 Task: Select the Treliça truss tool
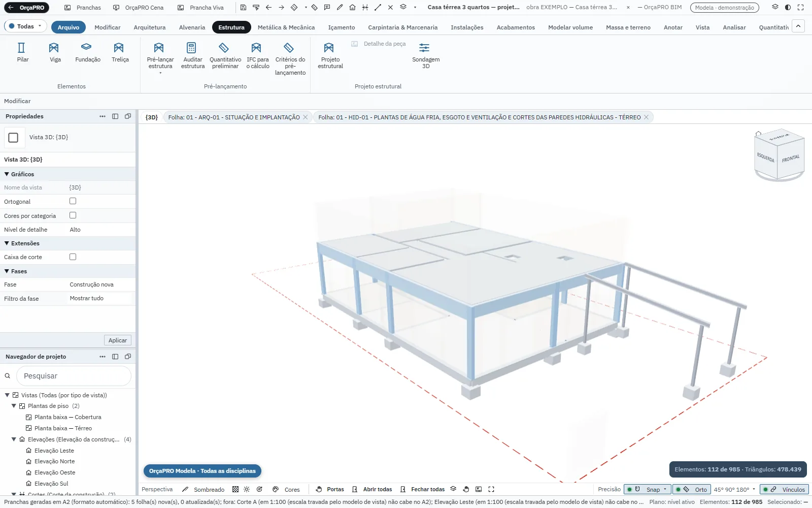(120, 52)
